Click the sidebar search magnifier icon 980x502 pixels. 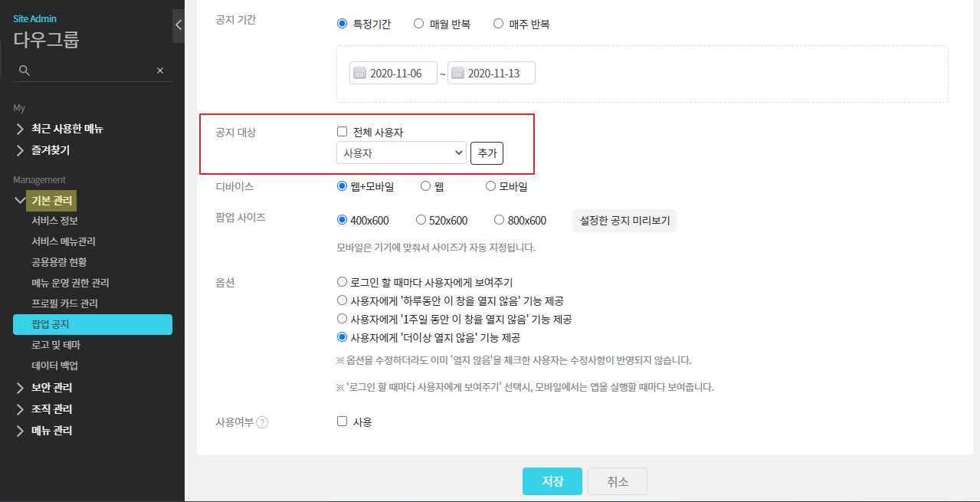pos(24,71)
